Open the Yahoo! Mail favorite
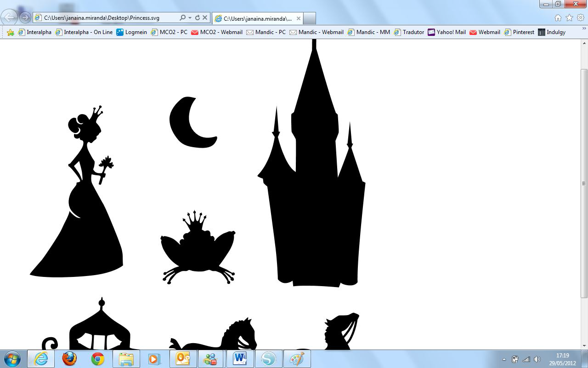The height and width of the screenshot is (368, 588). [447, 32]
